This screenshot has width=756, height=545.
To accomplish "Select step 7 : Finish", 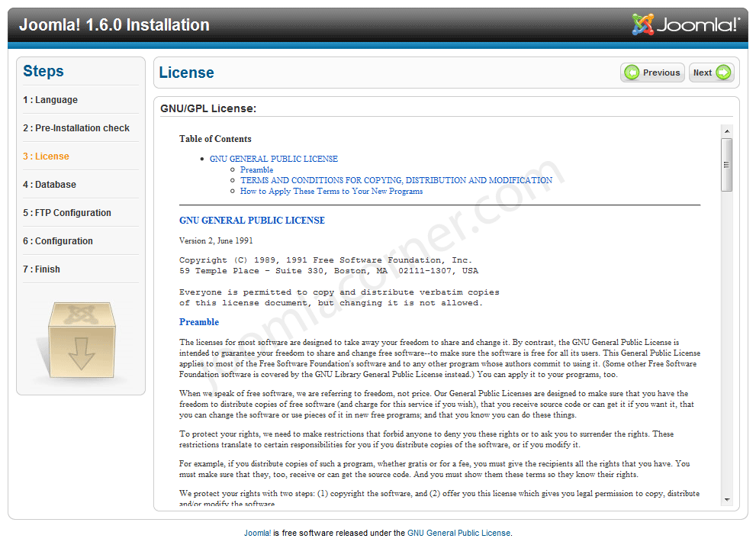I will (41, 269).
